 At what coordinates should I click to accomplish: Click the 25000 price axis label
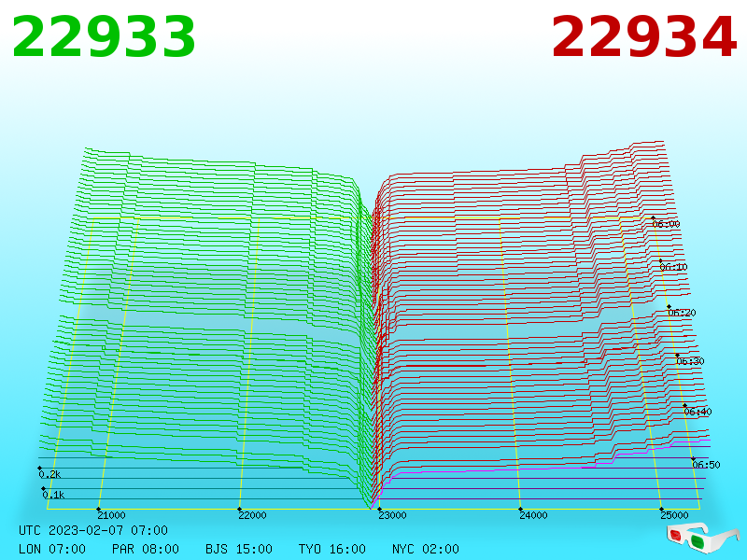point(674,515)
